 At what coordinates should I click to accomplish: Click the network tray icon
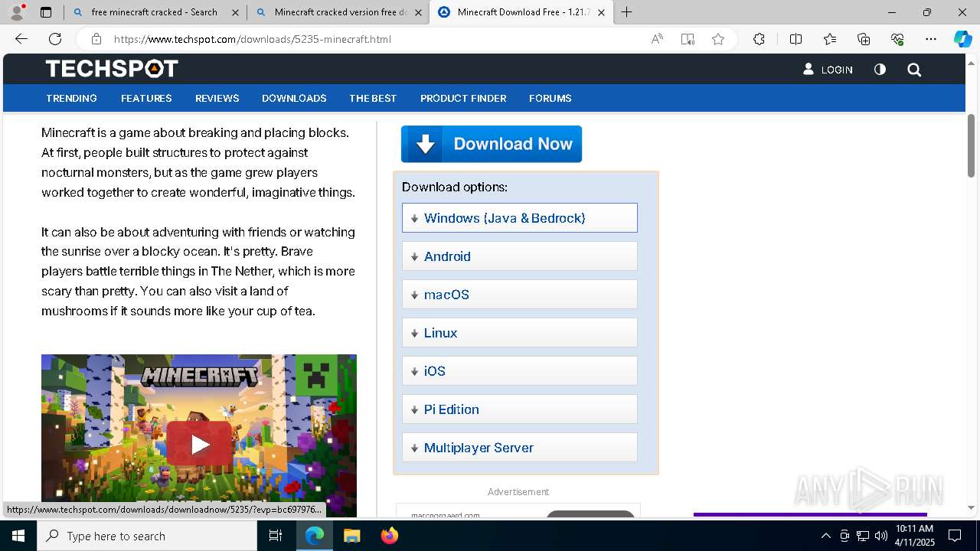tap(863, 536)
